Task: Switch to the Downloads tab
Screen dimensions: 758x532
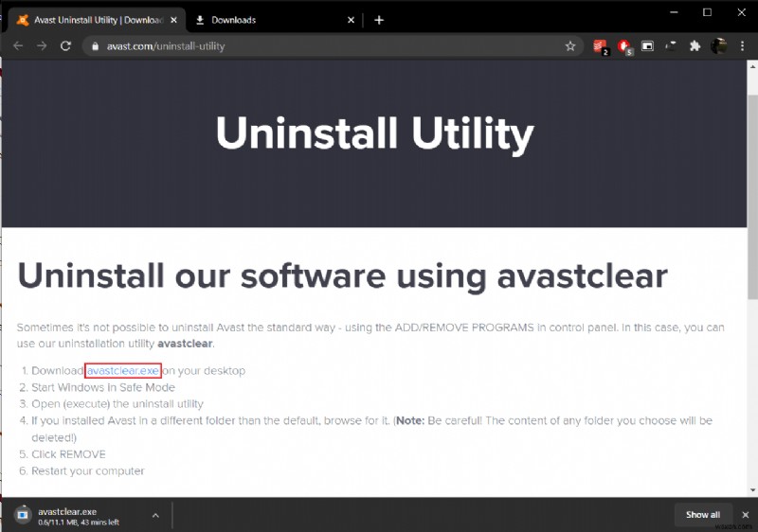Action: [274, 20]
